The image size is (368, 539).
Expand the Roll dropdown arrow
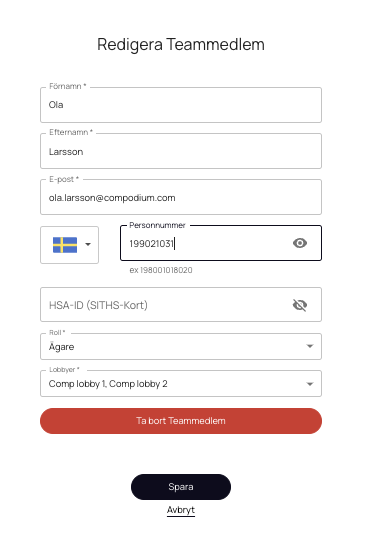[310, 346]
